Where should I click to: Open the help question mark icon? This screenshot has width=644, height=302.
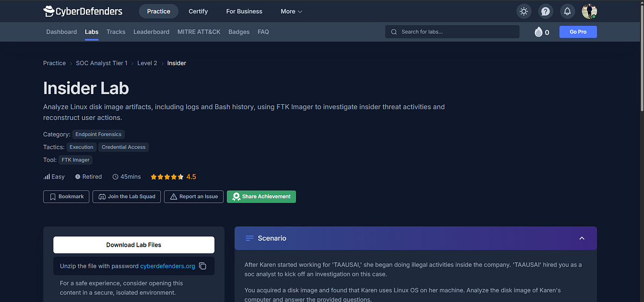pyautogui.click(x=545, y=11)
